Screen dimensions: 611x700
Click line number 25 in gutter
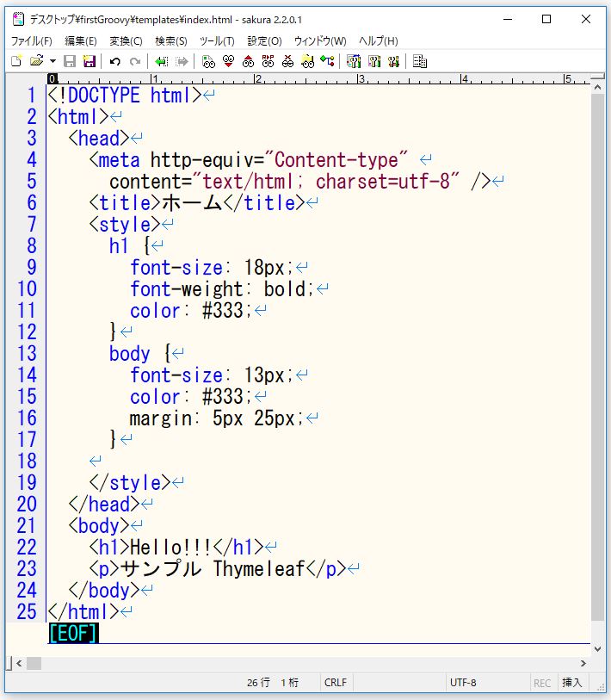pos(27,611)
